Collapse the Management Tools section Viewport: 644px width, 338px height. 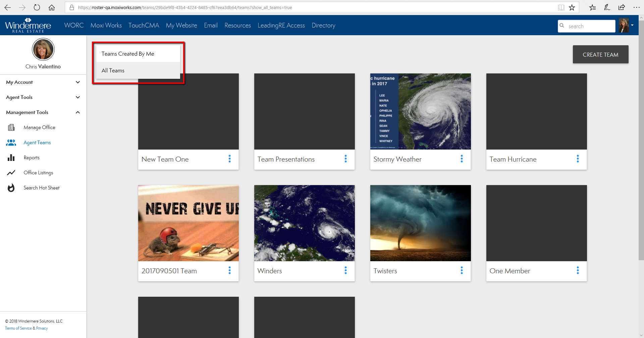78,112
